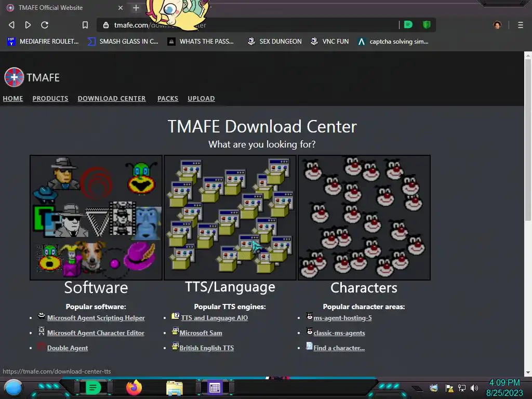Open Firefox from the taskbar
Viewport: 532px width, 399px height.
134,388
